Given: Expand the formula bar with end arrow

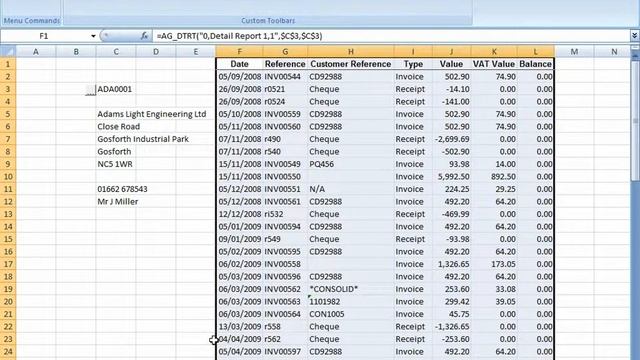Looking at the screenshot, I should 635,36.
